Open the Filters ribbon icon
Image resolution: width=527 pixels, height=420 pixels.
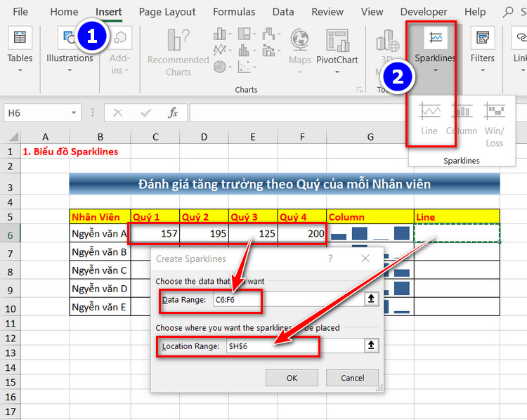pyautogui.click(x=482, y=38)
